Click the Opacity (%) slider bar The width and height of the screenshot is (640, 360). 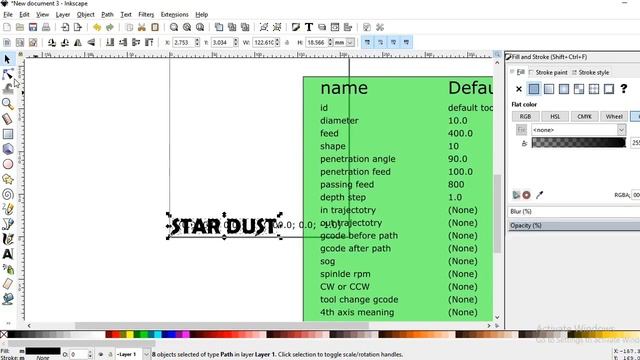pos(573,225)
